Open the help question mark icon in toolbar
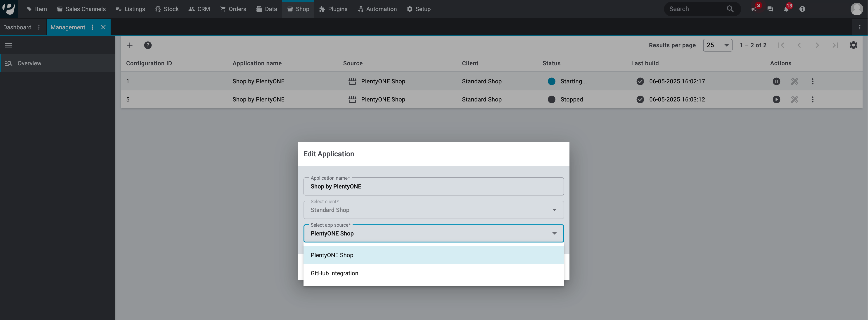The width and height of the screenshot is (868, 320). coord(148,45)
